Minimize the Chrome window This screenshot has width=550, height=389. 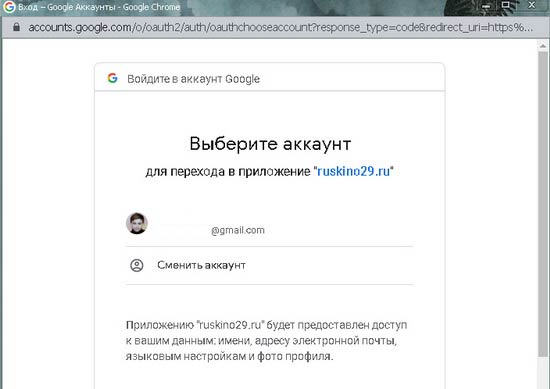(x=486, y=6)
